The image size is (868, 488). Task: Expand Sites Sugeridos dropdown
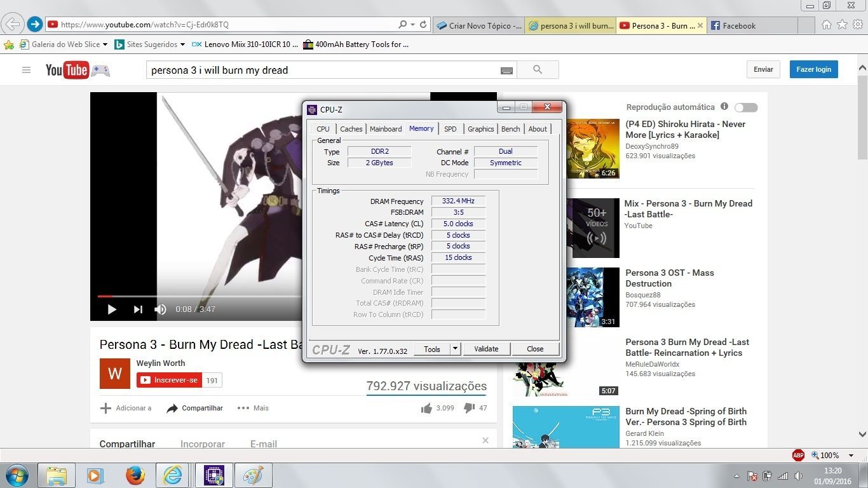click(182, 44)
